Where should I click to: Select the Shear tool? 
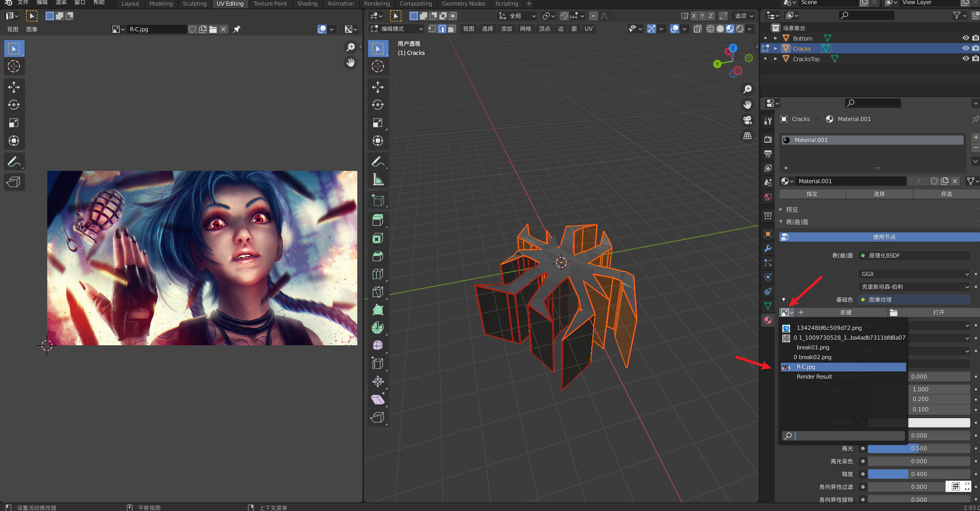pyautogui.click(x=378, y=400)
